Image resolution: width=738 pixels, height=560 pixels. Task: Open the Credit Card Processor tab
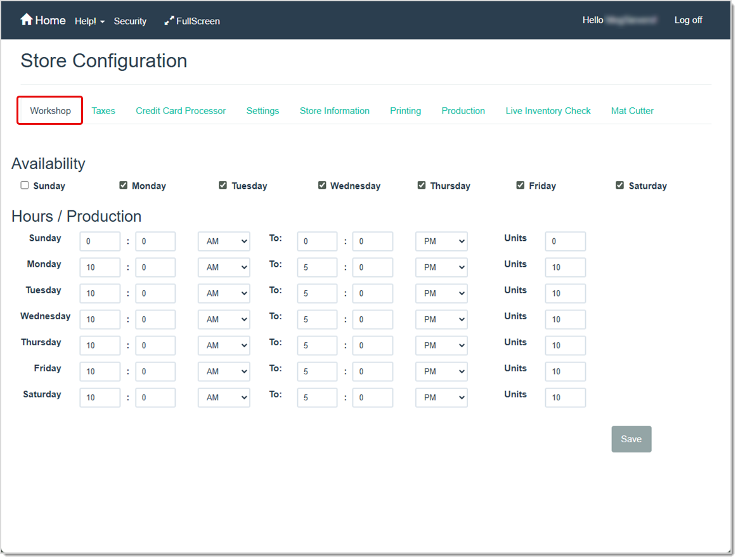click(x=181, y=110)
